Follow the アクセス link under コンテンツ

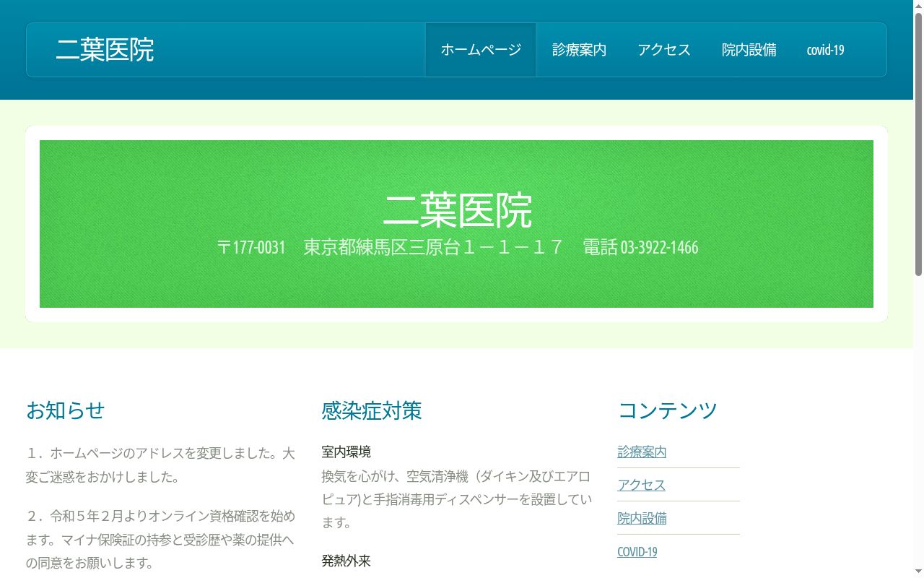coord(641,486)
